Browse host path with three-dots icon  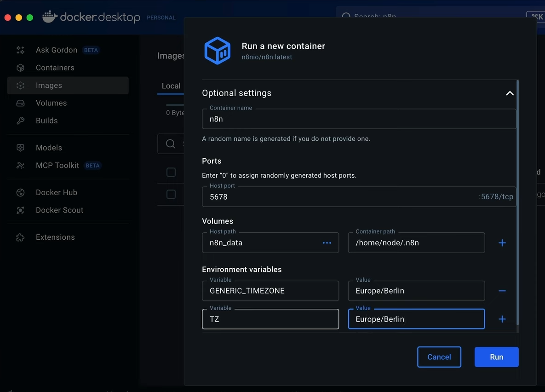(x=327, y=243)
